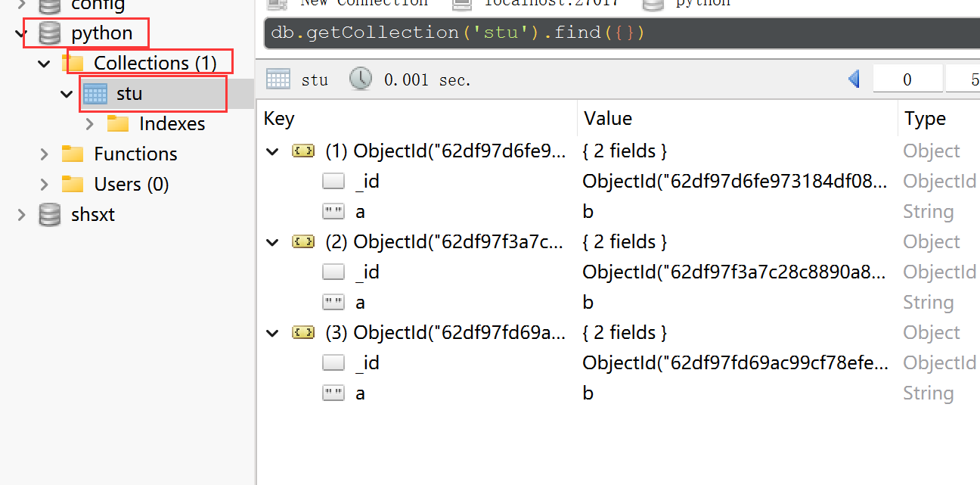Viewport: 980px width, 485px height.
Task: Click the shsxt database icon
Action: (x=50, y=215)
